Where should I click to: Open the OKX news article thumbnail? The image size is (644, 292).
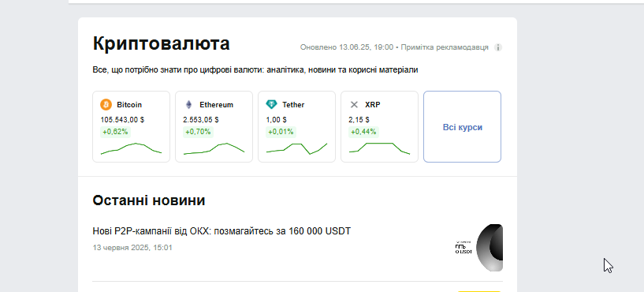point(479,248)
